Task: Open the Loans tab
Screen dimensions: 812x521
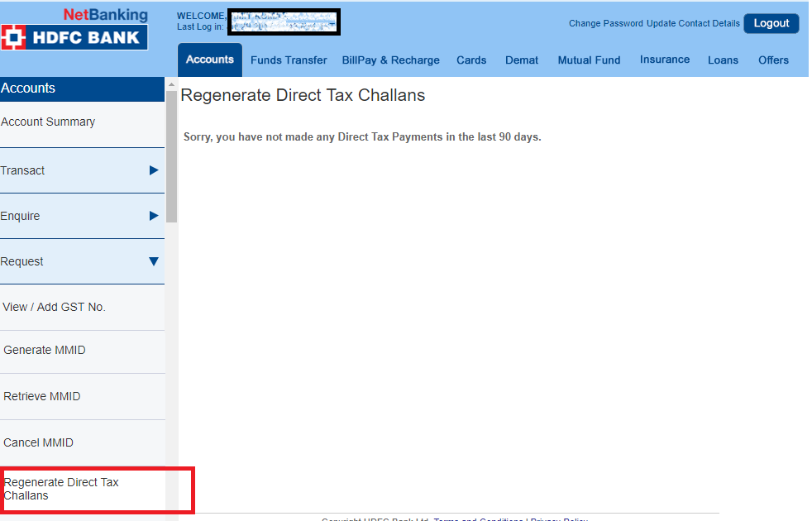Action: point(723,60)
